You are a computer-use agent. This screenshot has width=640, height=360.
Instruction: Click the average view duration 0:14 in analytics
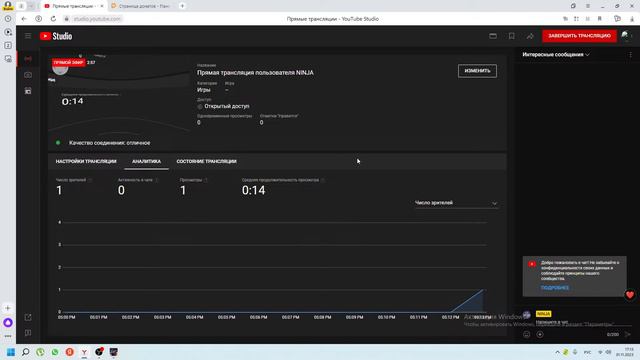(253, 190)
